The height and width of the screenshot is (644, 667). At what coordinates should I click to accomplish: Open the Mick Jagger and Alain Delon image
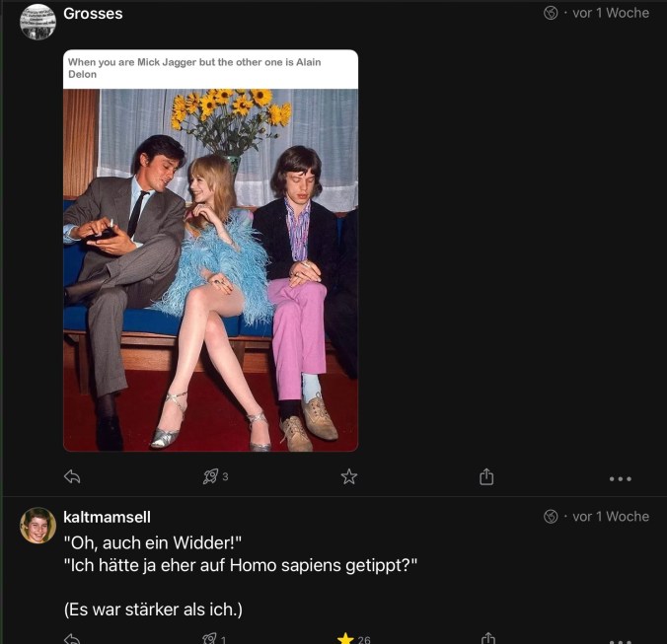tap(210, 268)
